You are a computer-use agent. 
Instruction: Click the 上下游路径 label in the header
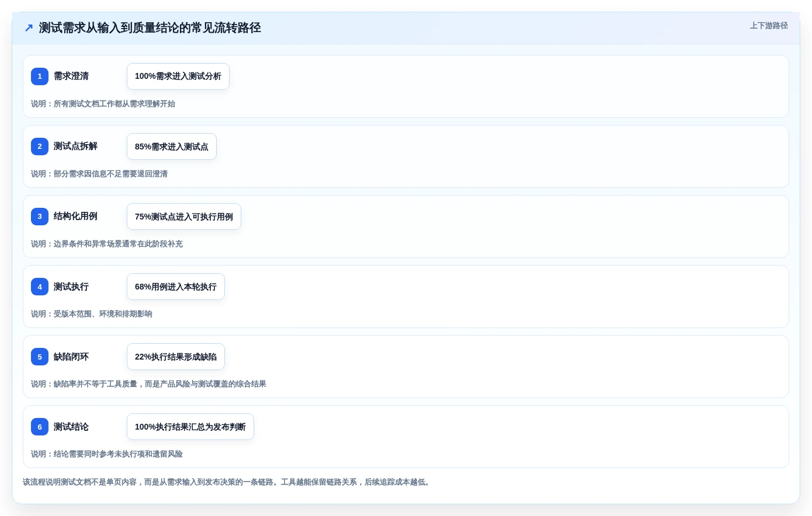coord(769,26)
